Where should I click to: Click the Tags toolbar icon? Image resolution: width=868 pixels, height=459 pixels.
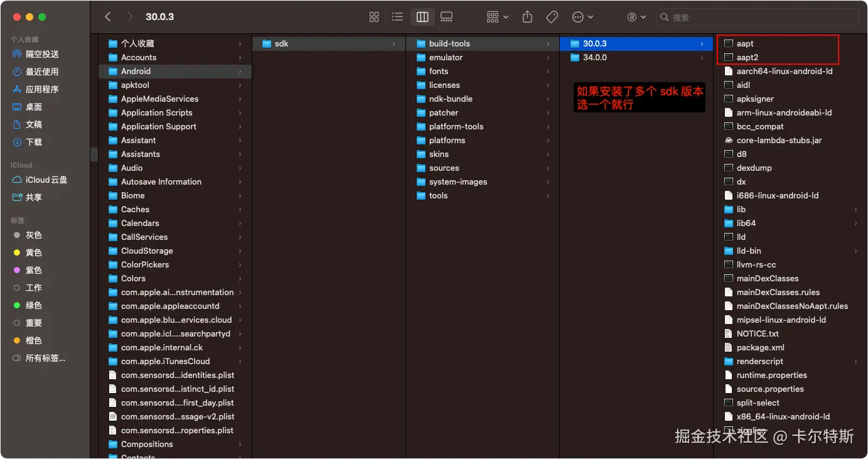point(552,17)
